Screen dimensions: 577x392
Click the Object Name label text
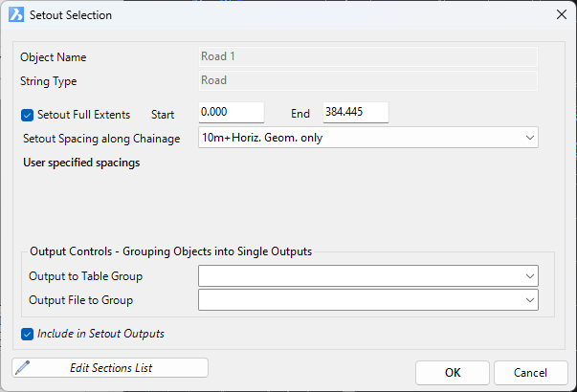click(53, 57)
